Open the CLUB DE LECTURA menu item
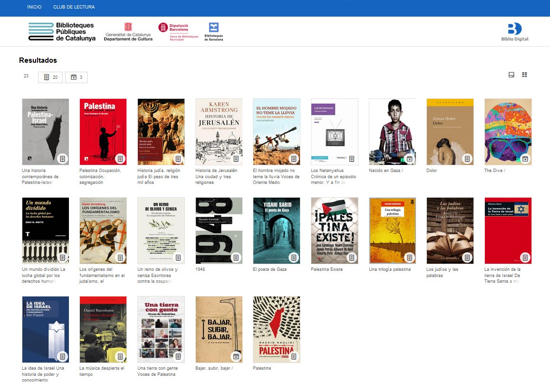The image size is (550, 392). click(74, 7)
